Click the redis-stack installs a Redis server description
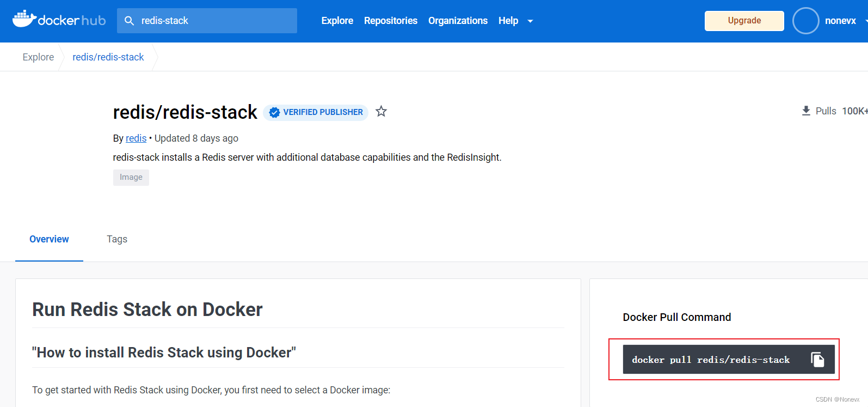Screen dimensions: 868x407 click(307, 157)
